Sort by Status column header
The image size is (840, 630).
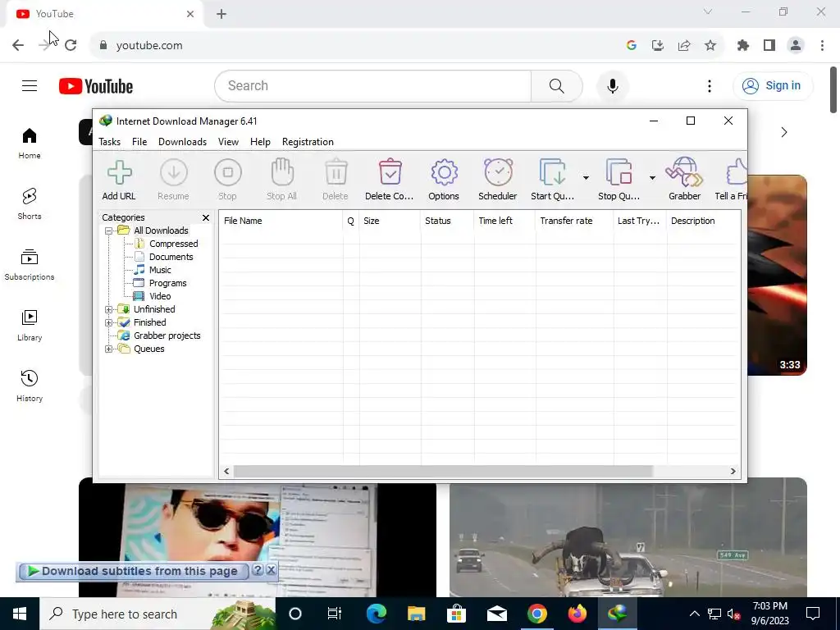pos(447,221)
